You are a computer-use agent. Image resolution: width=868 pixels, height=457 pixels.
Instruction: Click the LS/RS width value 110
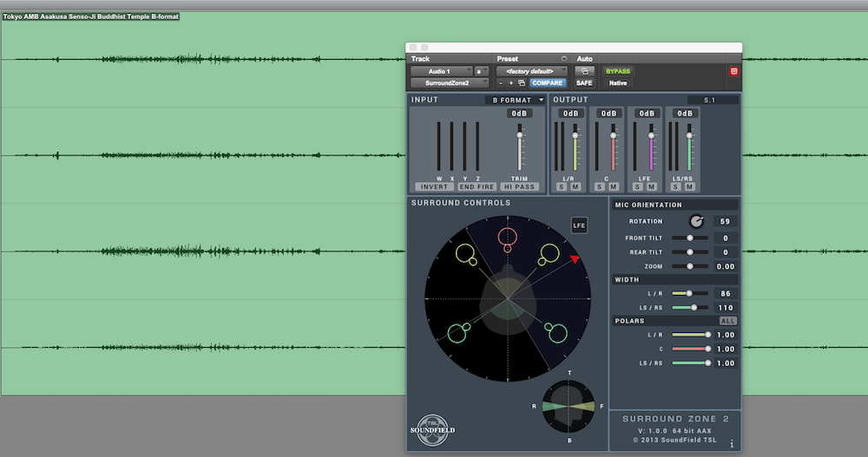click(725, 308)
